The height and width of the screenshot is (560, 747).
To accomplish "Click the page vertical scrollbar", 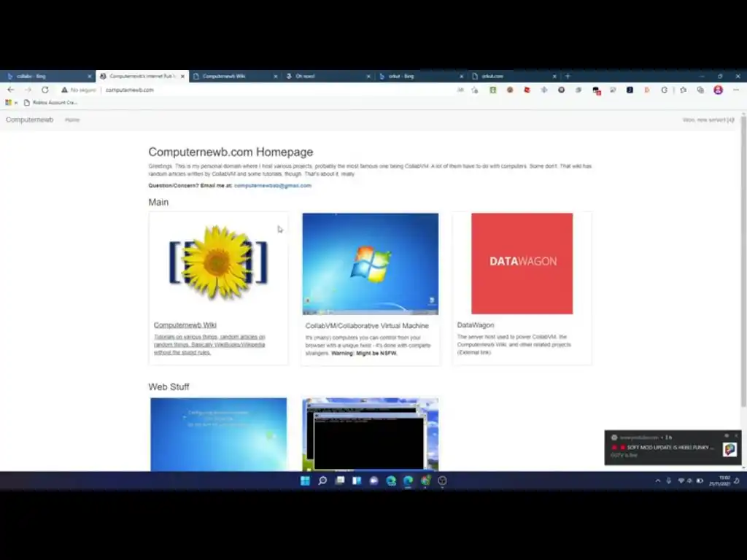I will (x=743, y=262).
